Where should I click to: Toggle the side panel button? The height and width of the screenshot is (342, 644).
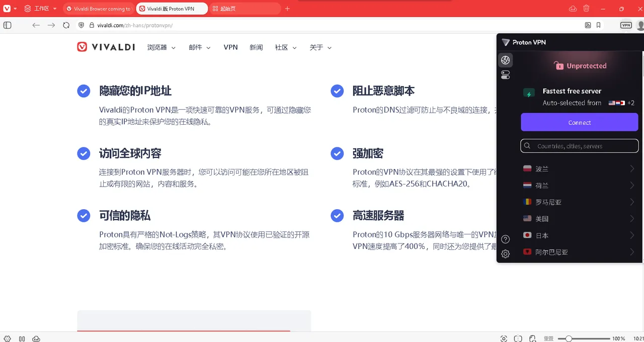pos(7,25)
